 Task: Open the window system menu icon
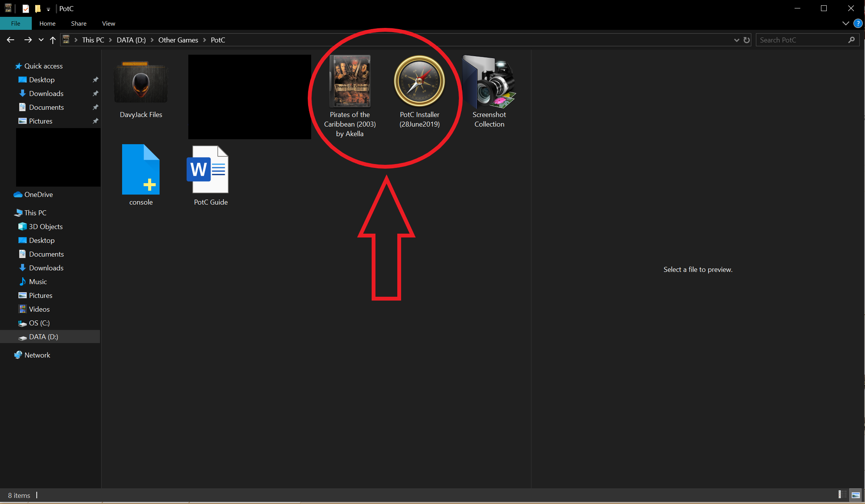(x=8, y=8)
